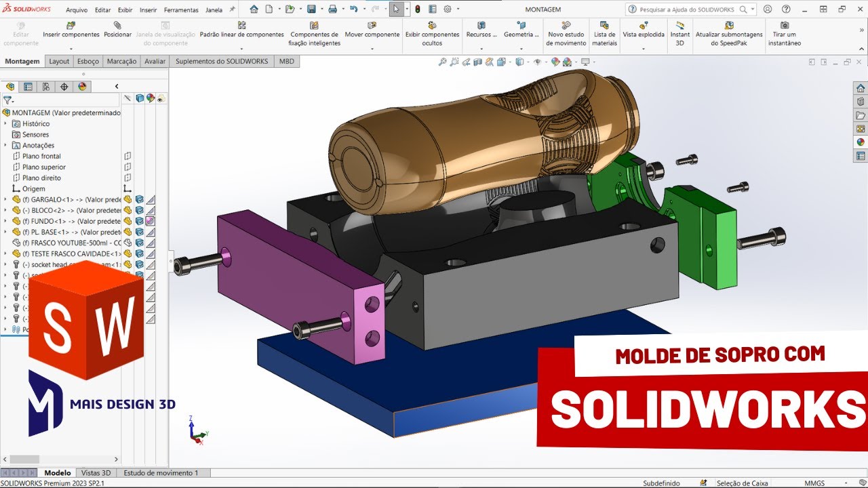Click Atualizar submontagens do SpeedPak
868x488 pixels.
(729, 34)
